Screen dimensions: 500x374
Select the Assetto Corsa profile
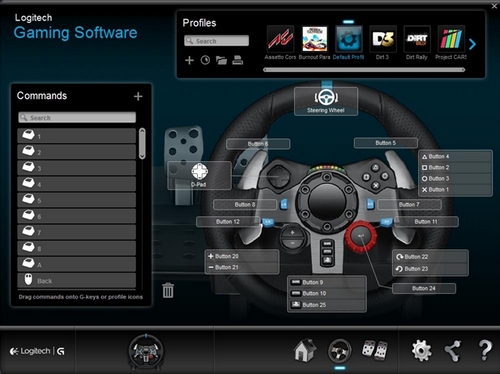point(280,43)
